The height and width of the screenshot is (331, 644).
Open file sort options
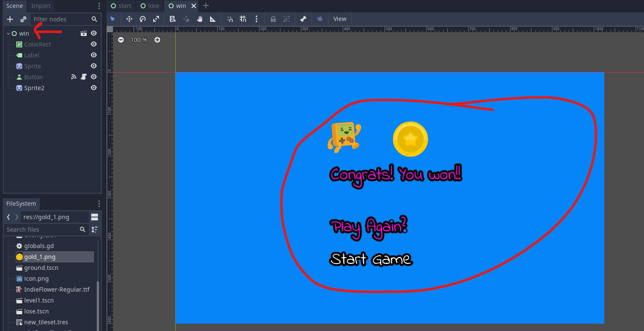pyautogui.click(x=95, y=230)
